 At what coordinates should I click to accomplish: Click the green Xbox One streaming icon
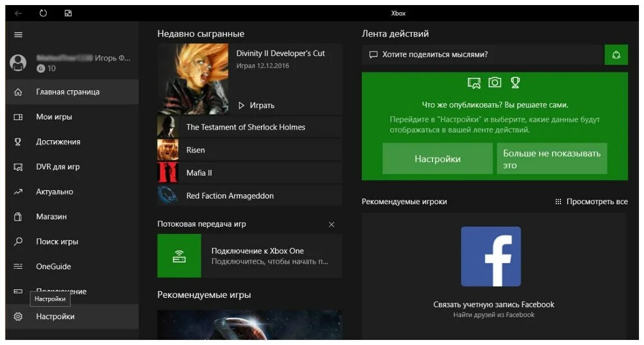(x=179, y=256)
